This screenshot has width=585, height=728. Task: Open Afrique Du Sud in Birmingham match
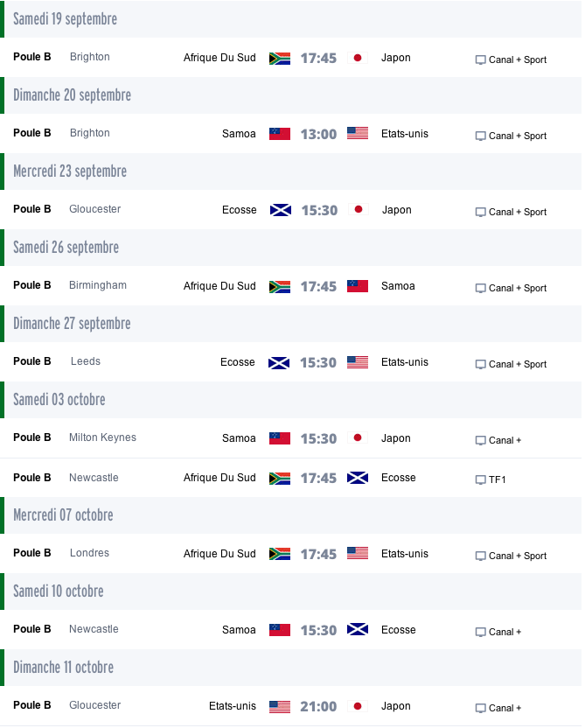click(219, 286)
